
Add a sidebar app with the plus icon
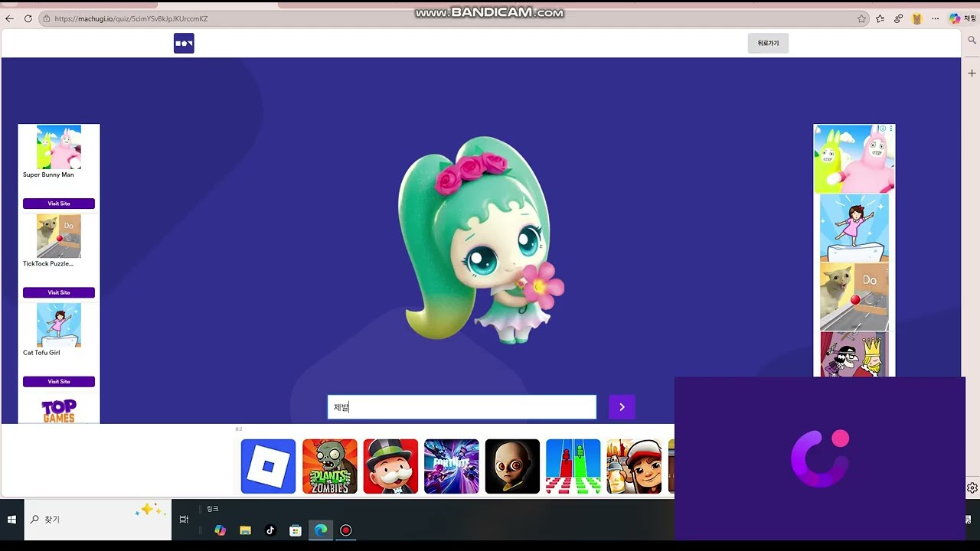point(972,73)
